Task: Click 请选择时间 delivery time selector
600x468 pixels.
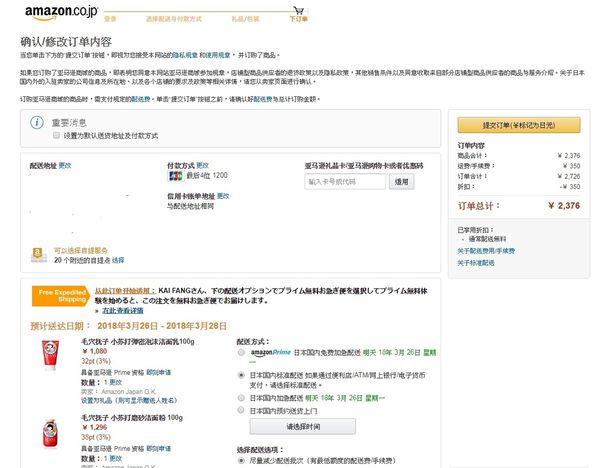Action: click(301, 427)
